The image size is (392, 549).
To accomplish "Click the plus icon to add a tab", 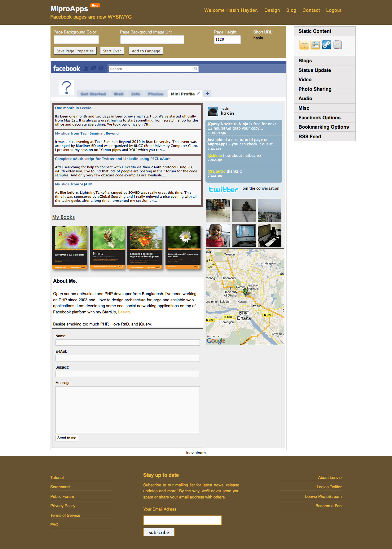I will pos(207,93).
